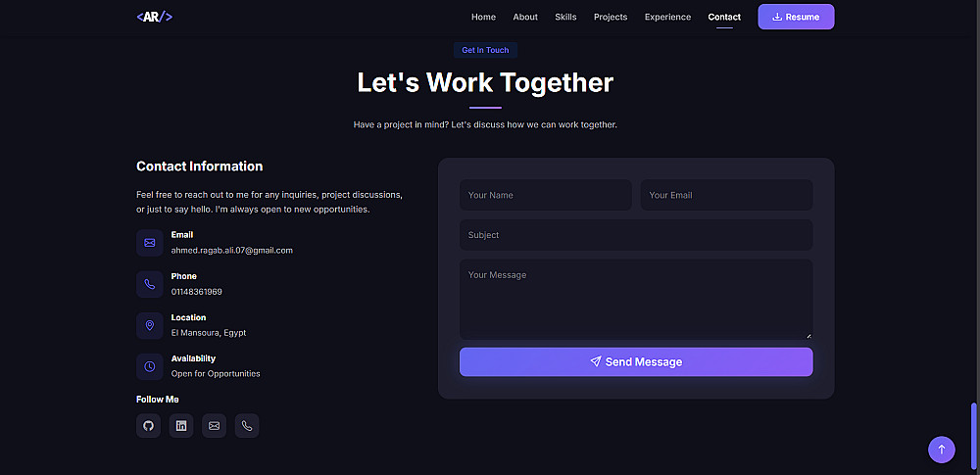Focus the Your Name input field
This screenshot has width=980, height=475.
pyautogui.click(x=546, y=195)
